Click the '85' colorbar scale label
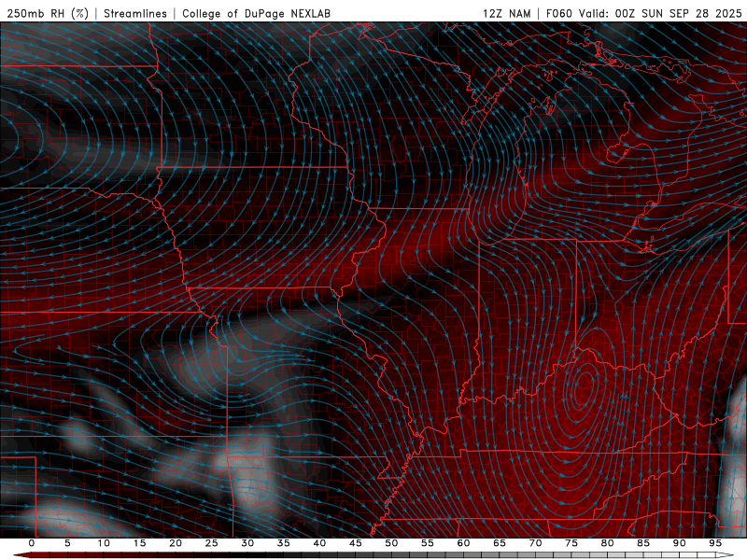The image size is (747, 560). point(642,543)
